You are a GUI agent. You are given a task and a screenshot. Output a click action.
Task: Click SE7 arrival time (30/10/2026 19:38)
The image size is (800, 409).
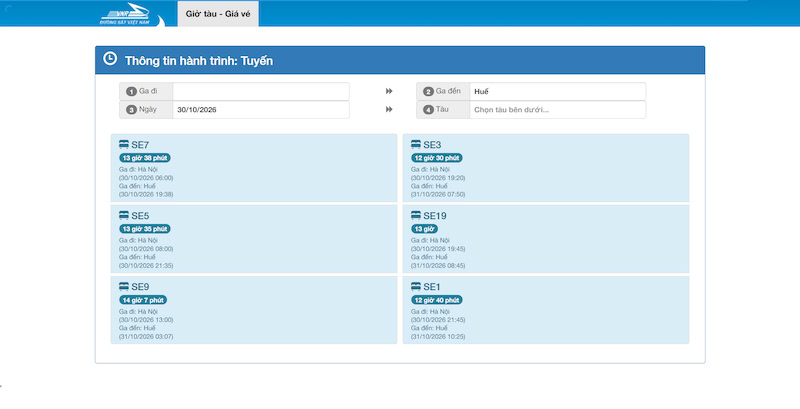coord(146,195)
